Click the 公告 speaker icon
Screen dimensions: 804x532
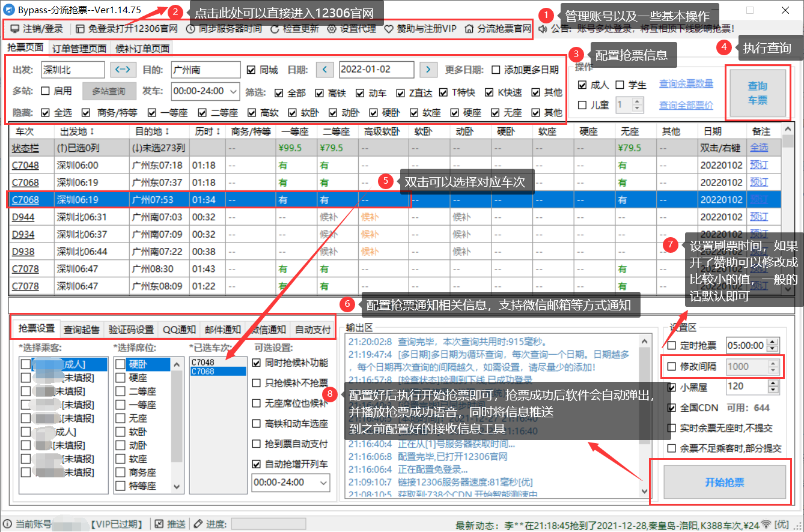tap(543, 29)
